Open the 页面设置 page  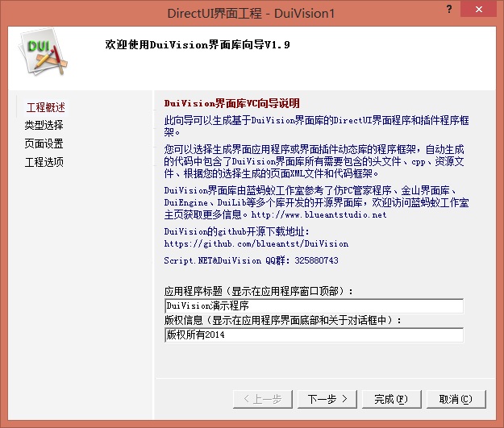tap(44, 143)
